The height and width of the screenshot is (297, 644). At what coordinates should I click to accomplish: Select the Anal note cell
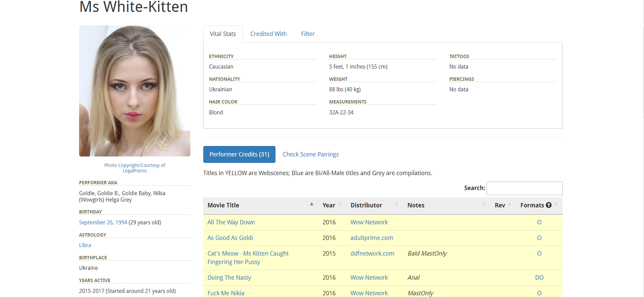point(413,278)
